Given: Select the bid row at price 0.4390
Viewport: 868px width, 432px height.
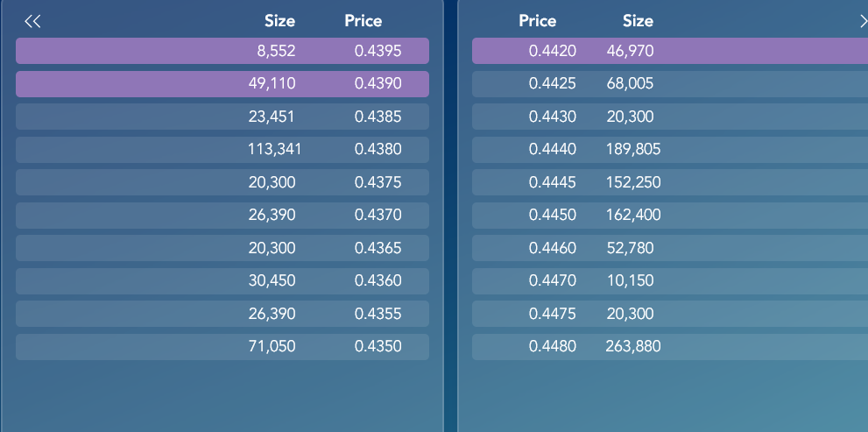Looking at the screenshot, I should pos(222,83).
